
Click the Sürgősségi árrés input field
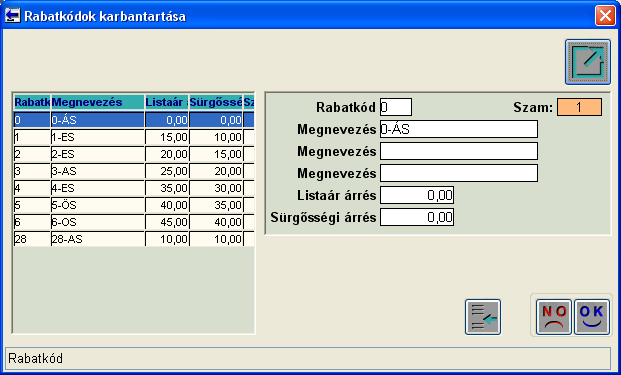point(417,217)
